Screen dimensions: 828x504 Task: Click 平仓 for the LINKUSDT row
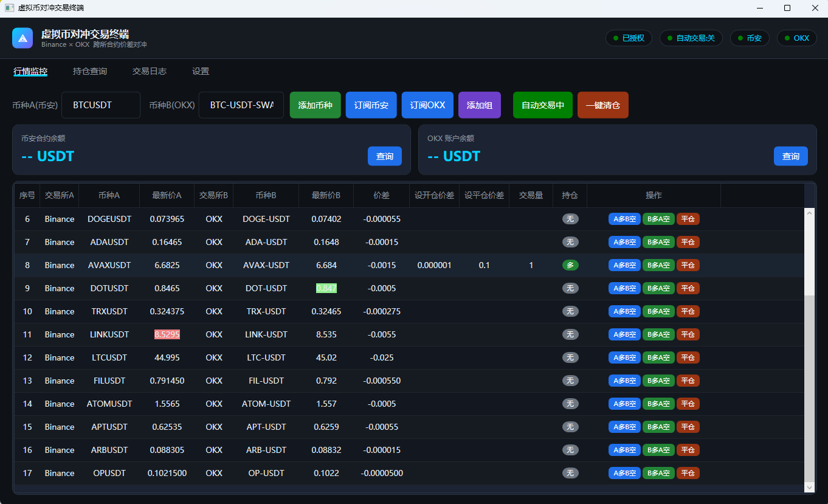click(688, 334)
